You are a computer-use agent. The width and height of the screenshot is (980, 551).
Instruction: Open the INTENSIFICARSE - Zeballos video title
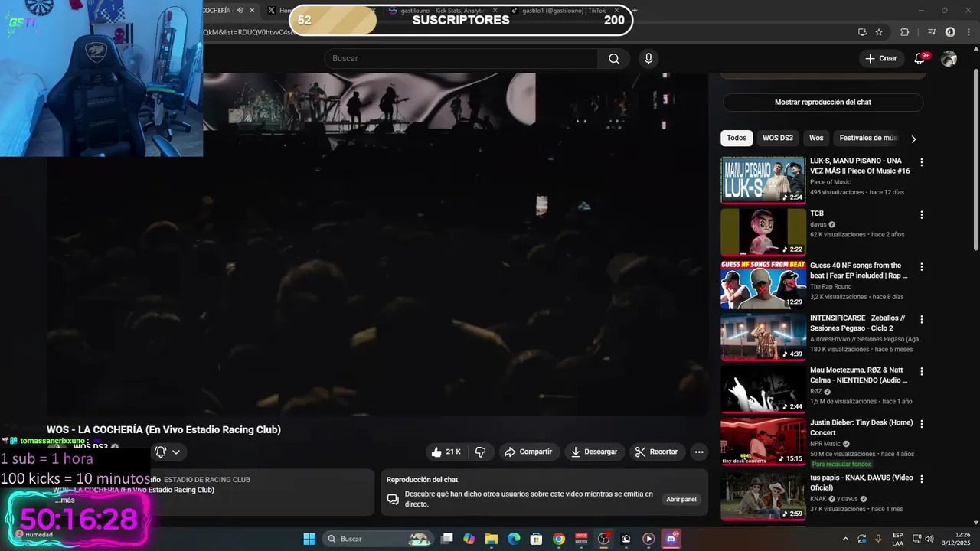[x=857, y=323]
